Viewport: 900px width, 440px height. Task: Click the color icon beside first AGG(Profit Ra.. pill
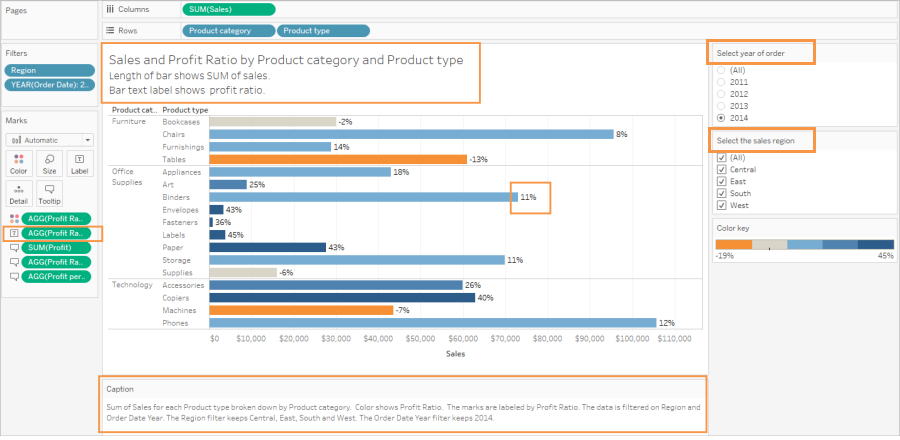pyautogui.click(x=14, y=218)
